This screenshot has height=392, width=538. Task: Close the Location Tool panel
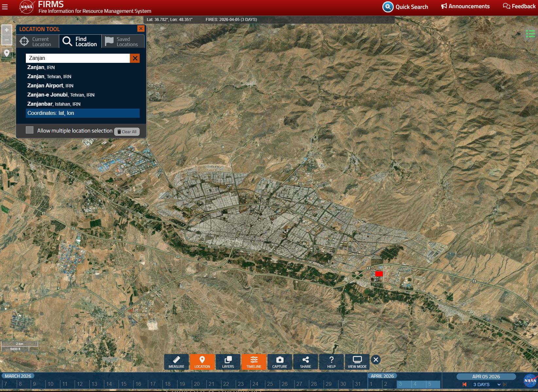coord(141,28)
